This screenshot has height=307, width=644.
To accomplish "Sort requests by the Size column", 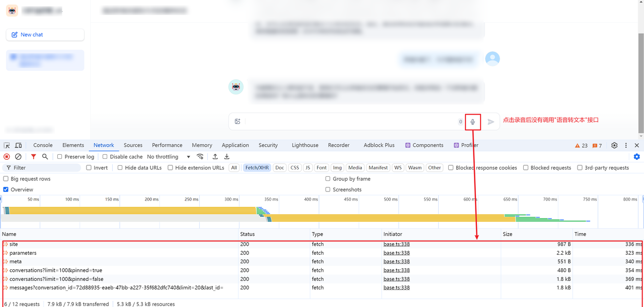I will (x=536, y=234).
